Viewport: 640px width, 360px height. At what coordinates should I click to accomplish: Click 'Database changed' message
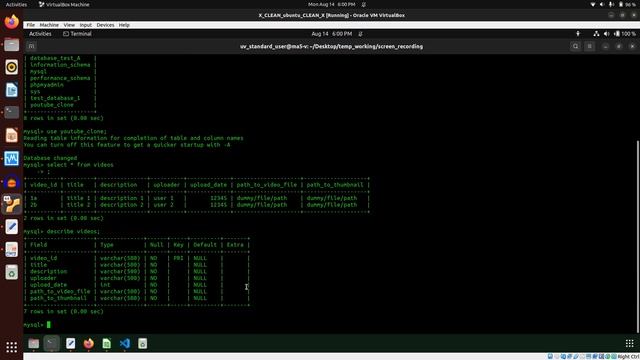pos(50,158)
